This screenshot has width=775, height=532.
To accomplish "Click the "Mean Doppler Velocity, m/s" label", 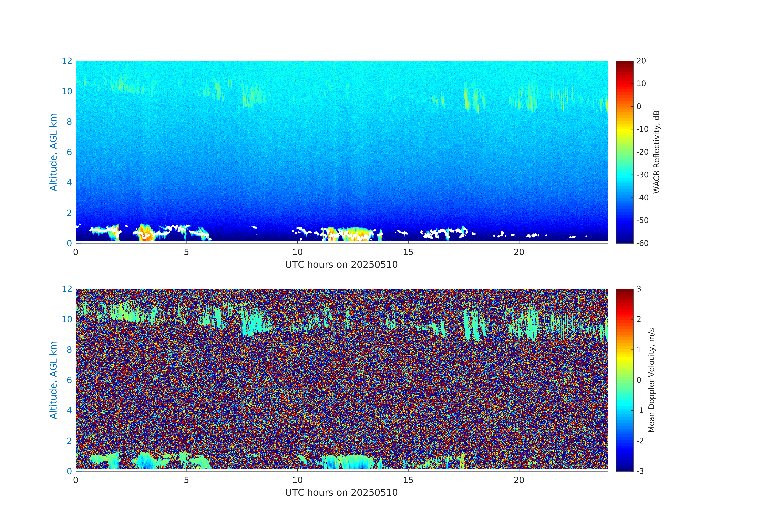I will point(651,380).
